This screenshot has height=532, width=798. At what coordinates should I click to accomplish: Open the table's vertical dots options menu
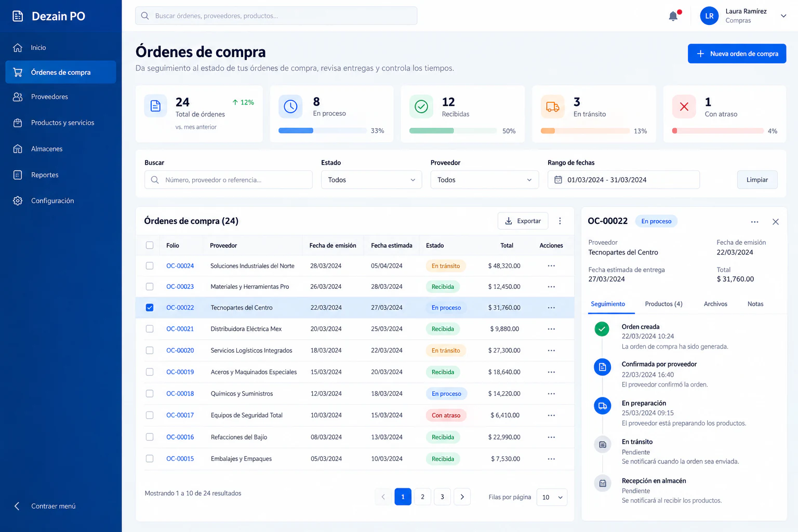coord(560,221)
